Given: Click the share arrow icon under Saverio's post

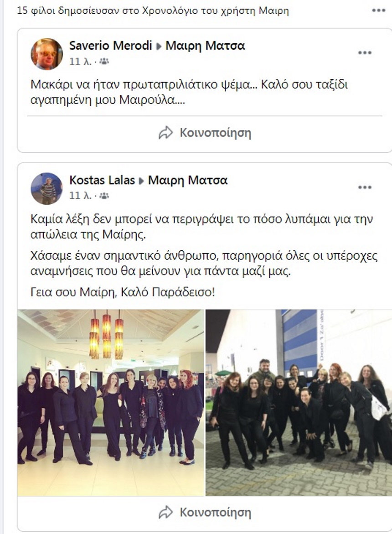Looking at the screenshot, I should 166,133.
